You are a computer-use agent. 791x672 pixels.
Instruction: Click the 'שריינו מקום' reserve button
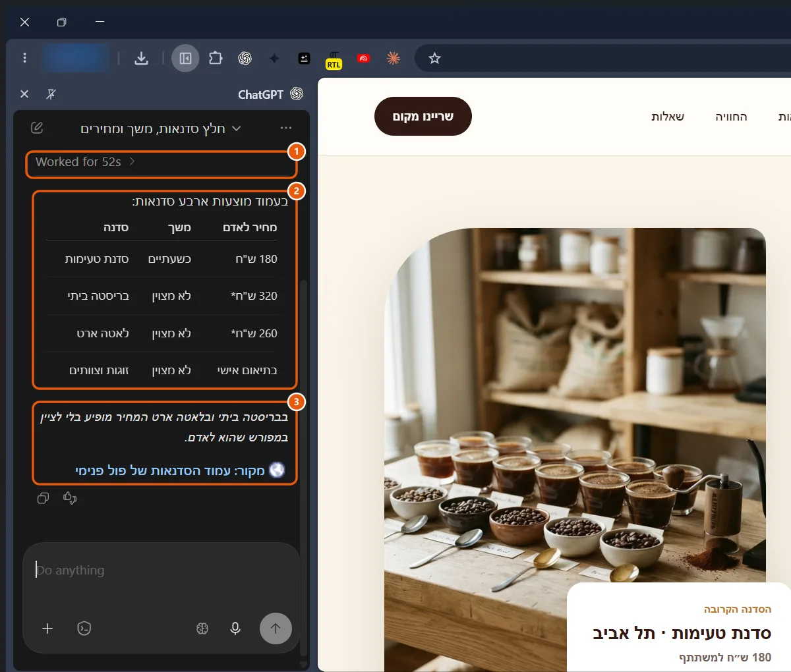[x=423, y=117]
